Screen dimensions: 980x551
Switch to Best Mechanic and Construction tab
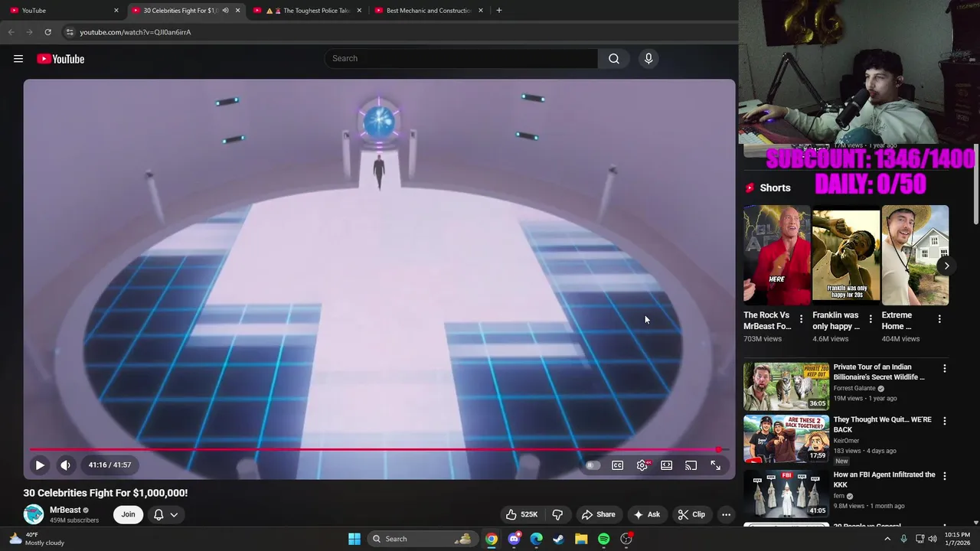click(430, 10)
